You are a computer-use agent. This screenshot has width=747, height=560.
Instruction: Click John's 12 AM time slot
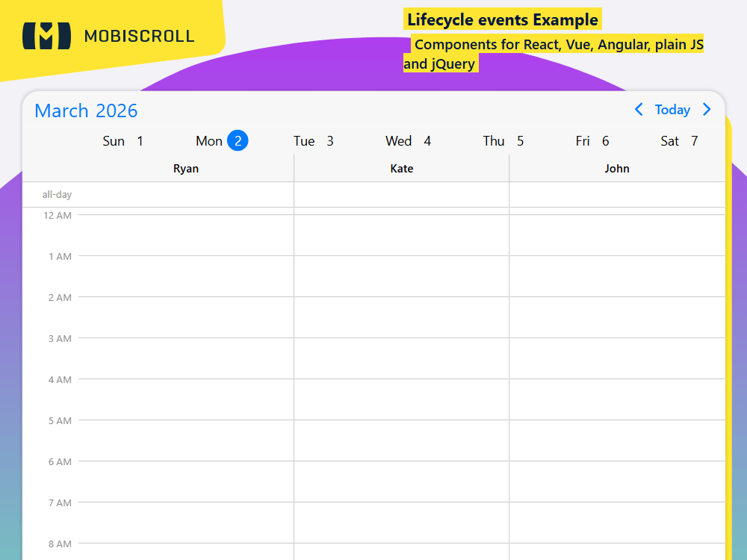point(617,235)
